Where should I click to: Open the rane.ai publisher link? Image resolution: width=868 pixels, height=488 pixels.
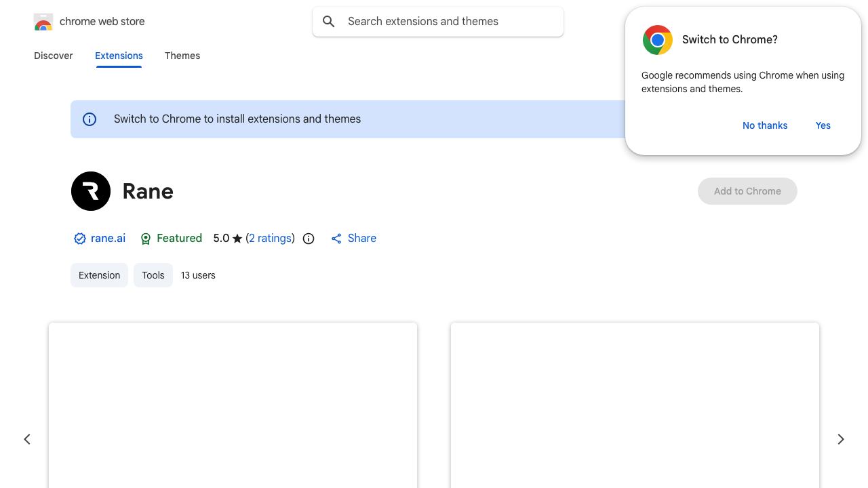[108, 239]
